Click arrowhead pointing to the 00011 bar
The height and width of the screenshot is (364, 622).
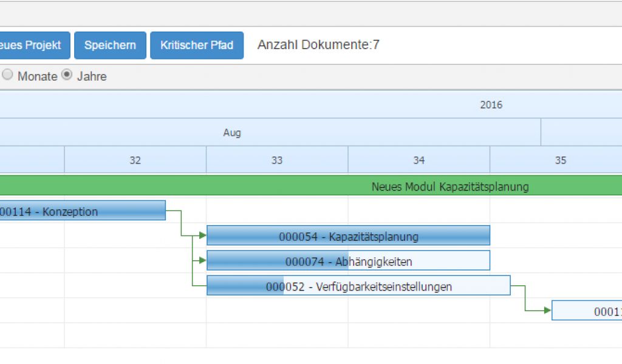pos(547,311)
